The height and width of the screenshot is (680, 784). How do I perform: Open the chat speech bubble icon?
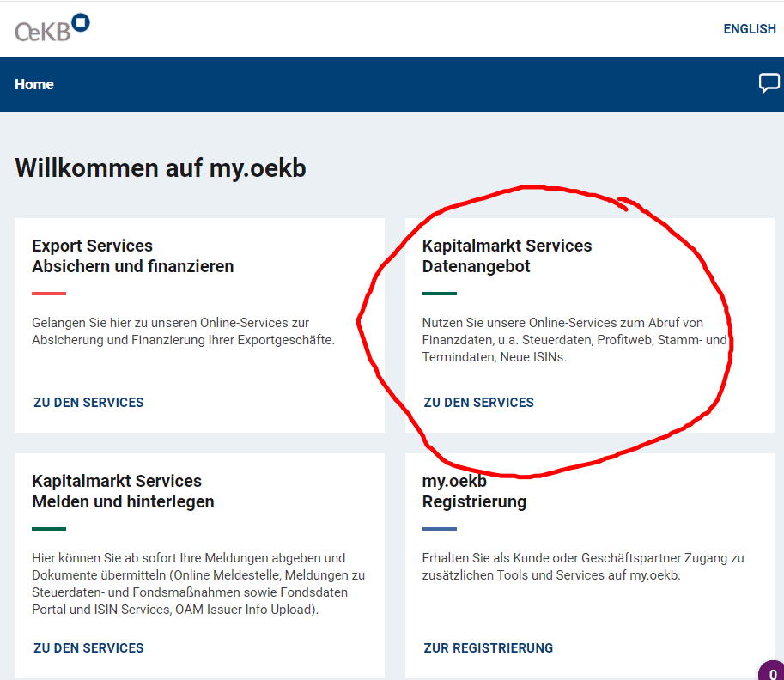pos(769,83)
